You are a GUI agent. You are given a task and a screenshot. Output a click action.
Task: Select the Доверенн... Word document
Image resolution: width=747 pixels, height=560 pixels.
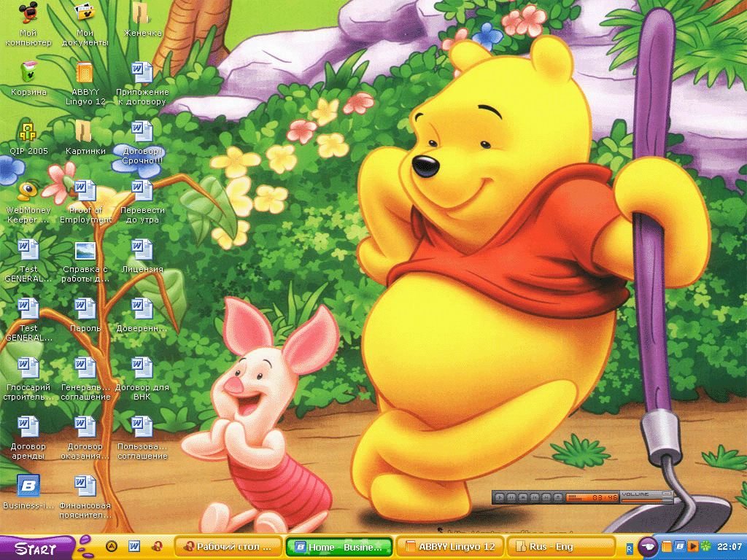click(142, 314)
